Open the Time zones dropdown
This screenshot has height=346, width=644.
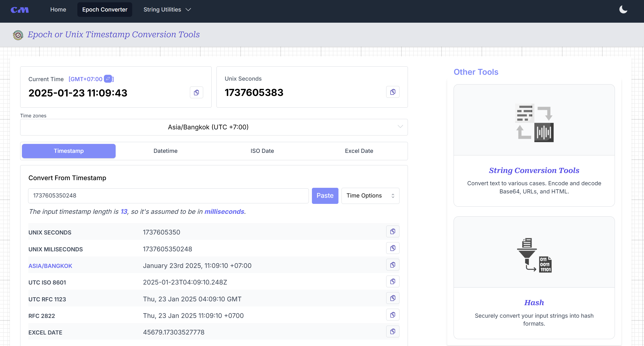pos(214,127)
